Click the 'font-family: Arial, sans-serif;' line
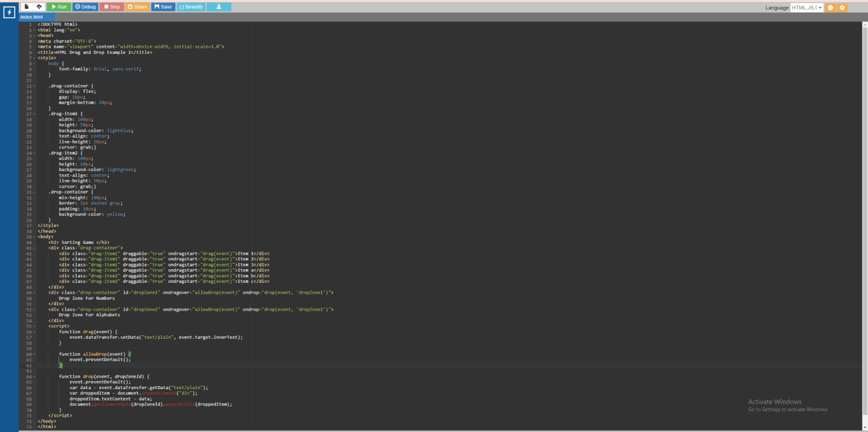Screen dimensions: 868x432 pyautogui.click(x=100, y=69)
